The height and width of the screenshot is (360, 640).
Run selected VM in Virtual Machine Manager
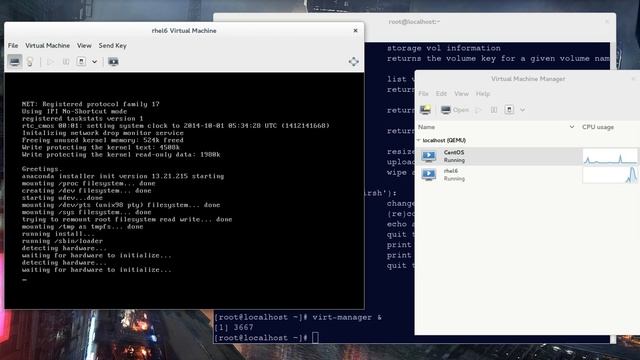pyautogui.click(x=478, y=110)
